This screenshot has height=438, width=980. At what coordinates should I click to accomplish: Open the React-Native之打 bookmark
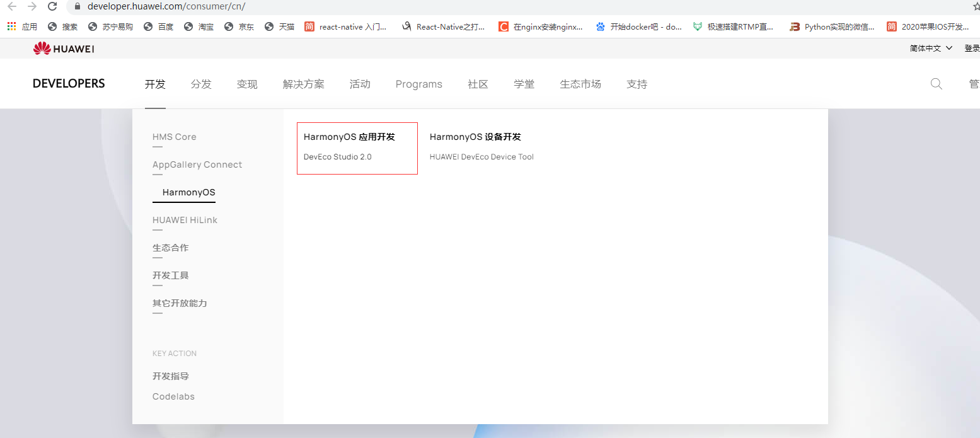point(444,26)
